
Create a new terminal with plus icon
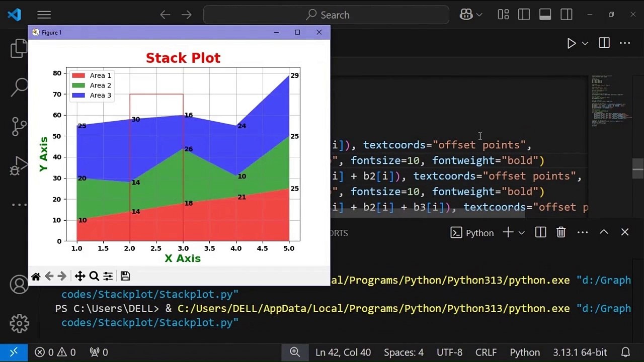click(x=508, y=232)
